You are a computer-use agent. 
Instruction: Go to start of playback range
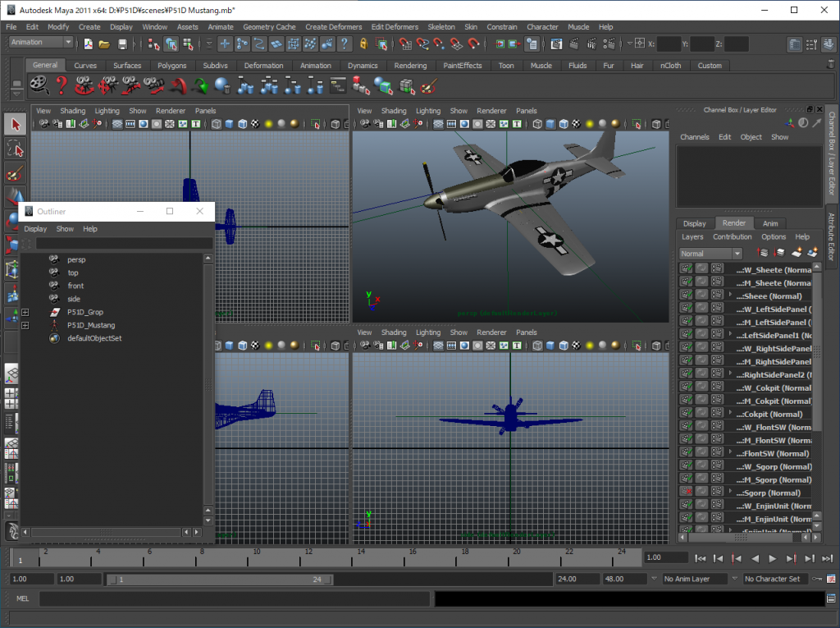coord(701,559)
